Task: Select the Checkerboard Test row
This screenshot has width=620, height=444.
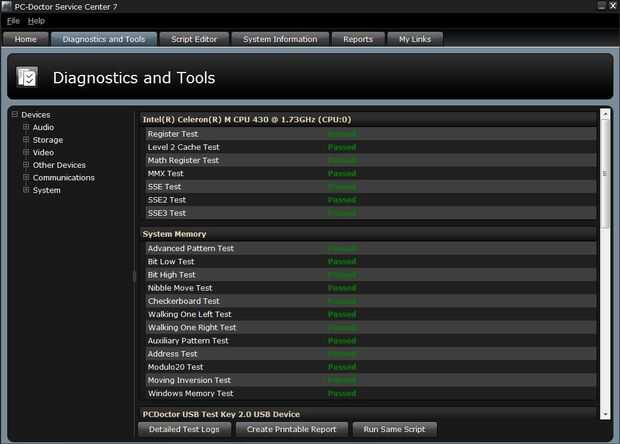Action: tap(370, 301)
